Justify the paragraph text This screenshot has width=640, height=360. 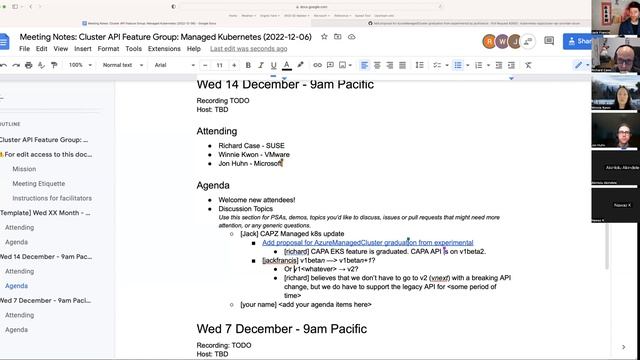coord(402,65)
